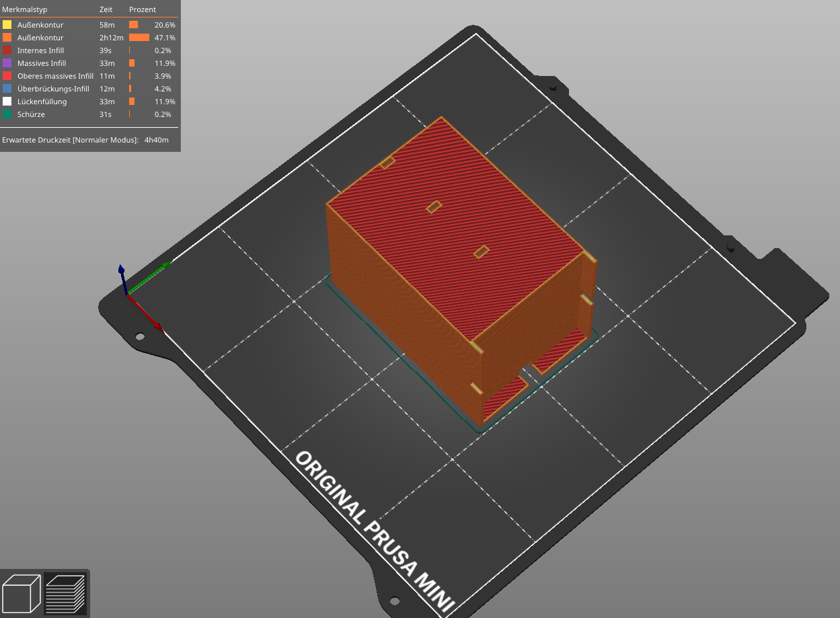The width and height of the screenshot is (840, 618).
Task: Click the 31s time for Schürze
Action: click(x=106, y=114)
